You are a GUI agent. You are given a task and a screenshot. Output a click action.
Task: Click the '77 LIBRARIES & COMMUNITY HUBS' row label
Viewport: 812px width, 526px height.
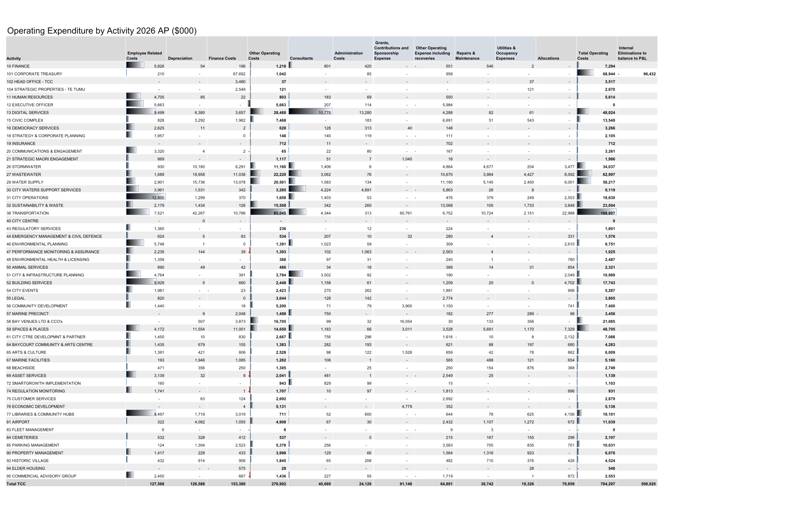click(x=40, y=414)
